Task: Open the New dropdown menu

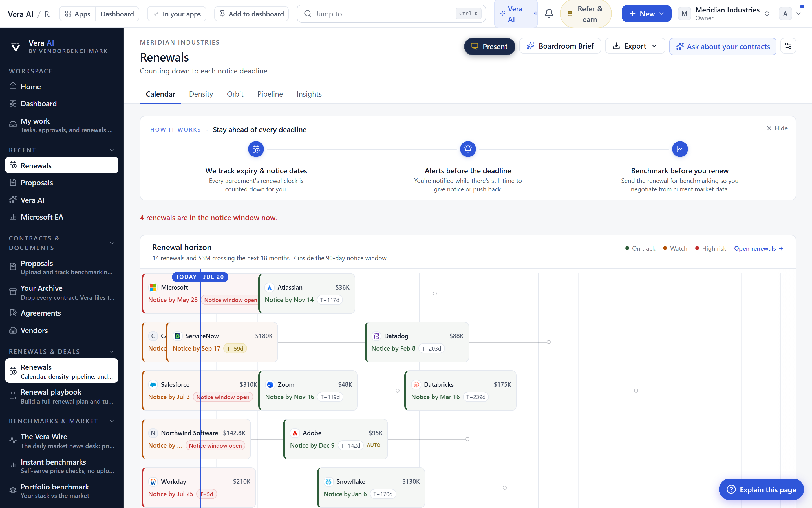Action: 646,14
